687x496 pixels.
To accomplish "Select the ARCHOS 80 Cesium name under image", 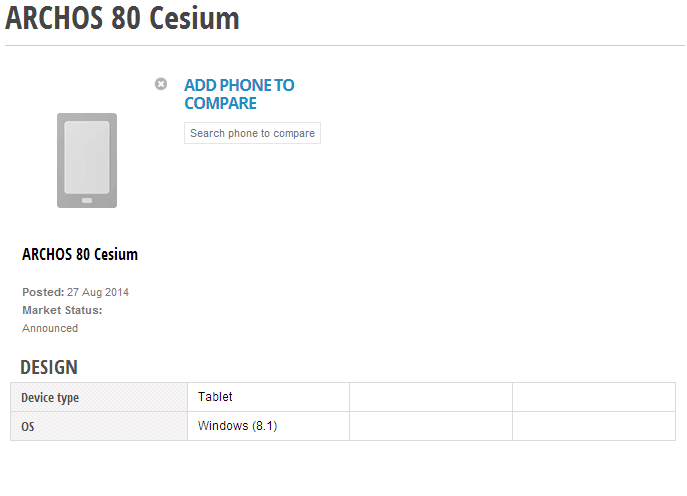I will click(x=80, y=254).
